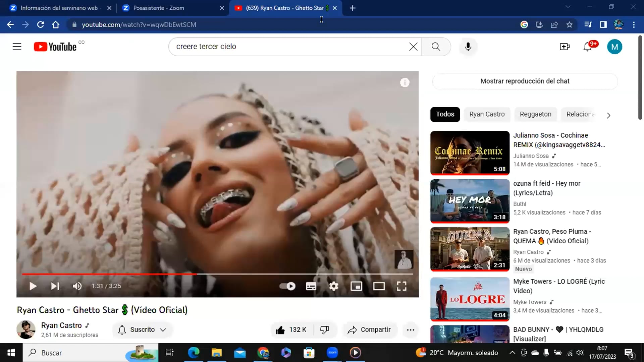Open video settings gear
The width and height of the screenshot is (644, 362).
click(x=333, y=286)
